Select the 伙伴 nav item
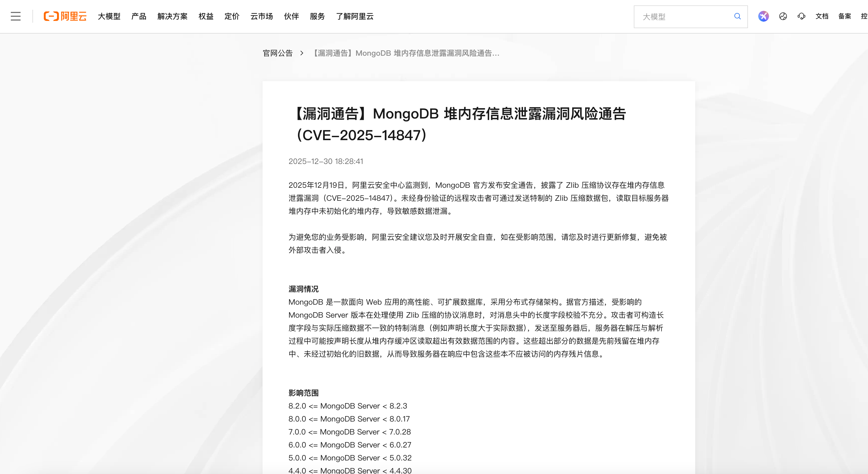Viewport: 868px width, 474px height. point(291,16)
